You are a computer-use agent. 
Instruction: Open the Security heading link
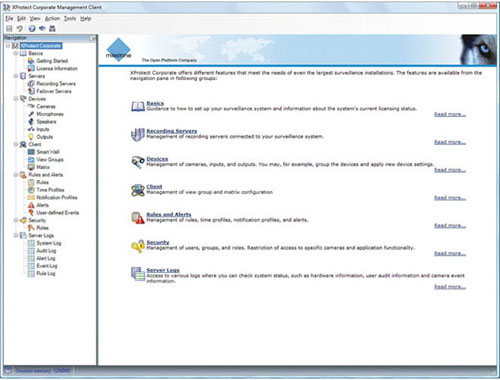point(158,242)
